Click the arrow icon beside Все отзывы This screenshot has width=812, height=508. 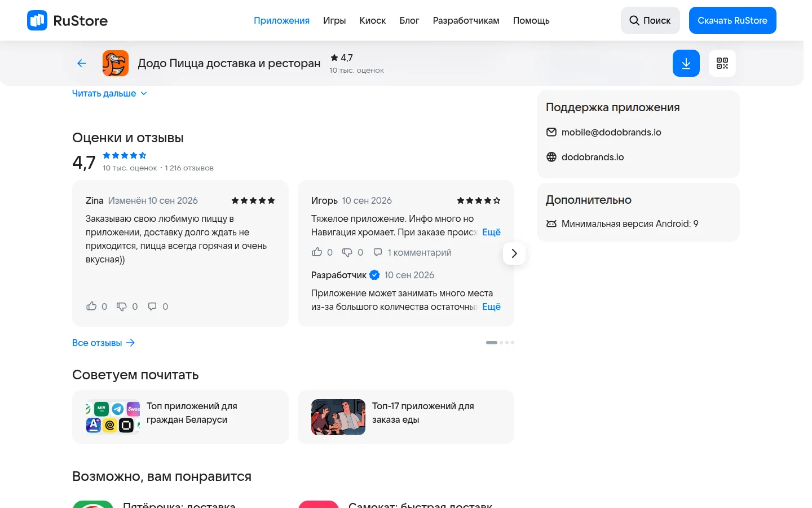(x=130, y=343)
